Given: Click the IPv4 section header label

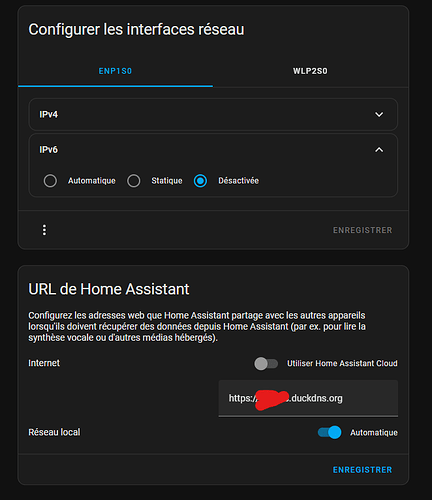Looking at the screenshot, I should [x=49, y=114].
